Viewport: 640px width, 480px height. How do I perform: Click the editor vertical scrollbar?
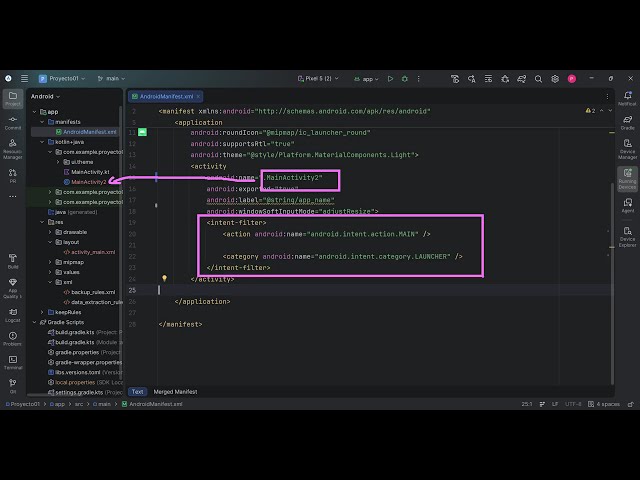point(612,284)
